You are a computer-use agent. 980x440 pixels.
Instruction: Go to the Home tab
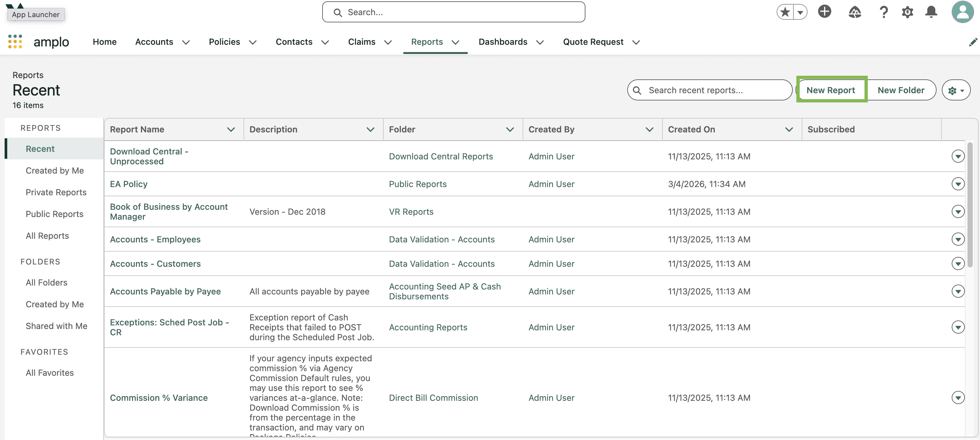(105, 42)
